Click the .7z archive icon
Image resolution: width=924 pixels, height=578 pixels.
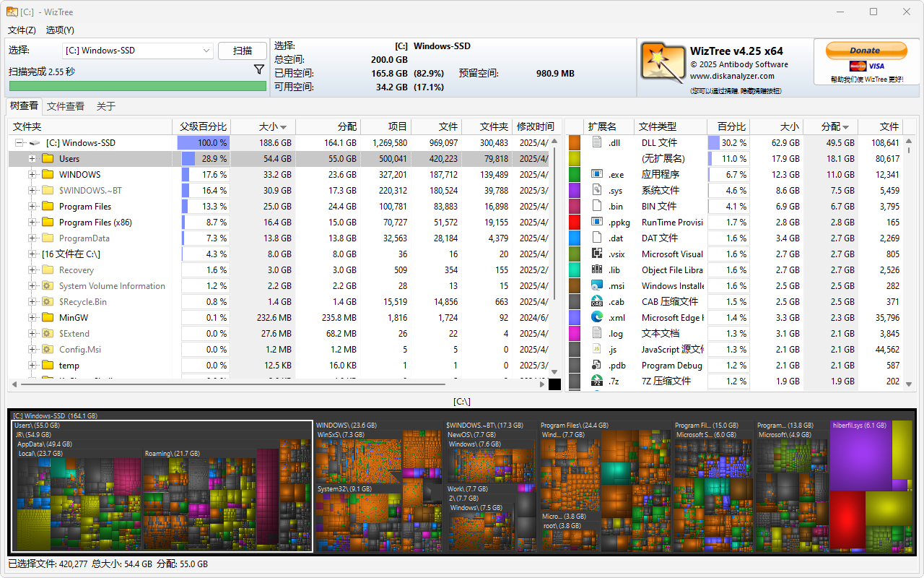point(597,381)
